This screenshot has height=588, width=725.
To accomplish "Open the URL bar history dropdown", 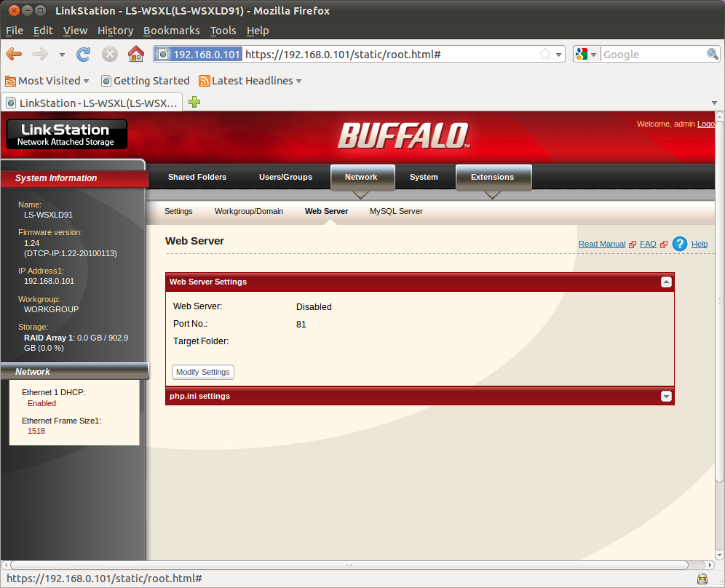I will pyautogui.click(x=558, y=55).
